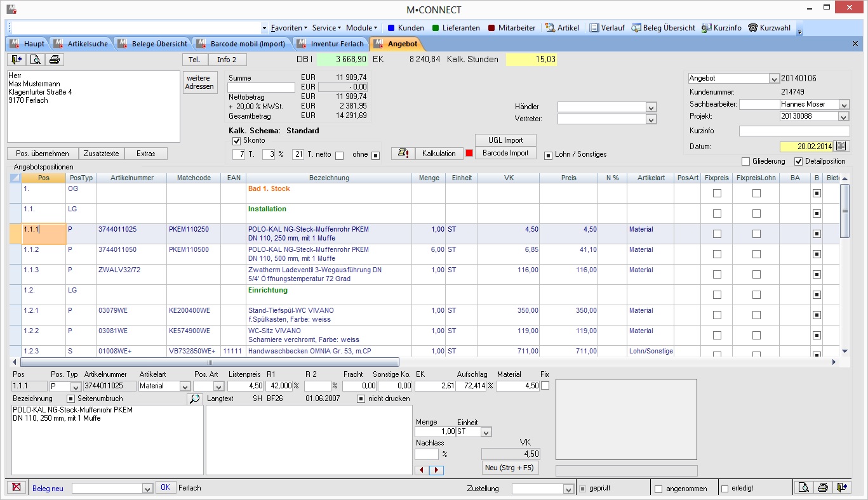The width and height of the screenshot is (868, 500).
Task: Open Kurzwahl telephone toolbar item
Action: point(770,28)
